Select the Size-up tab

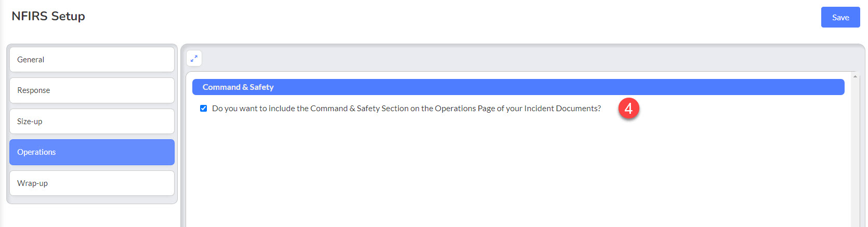pos(92,122)
